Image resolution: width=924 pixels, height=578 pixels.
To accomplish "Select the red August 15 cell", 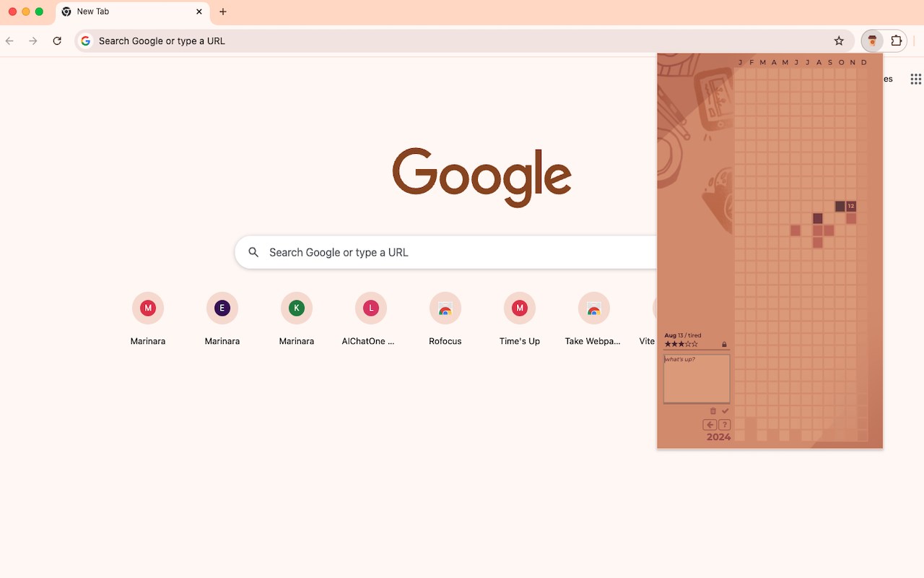I will [x=818, y=242].
